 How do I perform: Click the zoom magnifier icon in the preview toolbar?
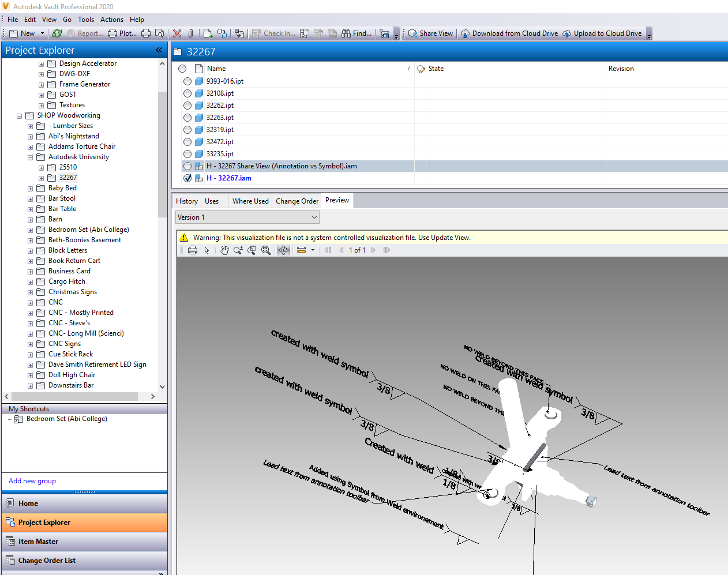[x=238, y=250]
